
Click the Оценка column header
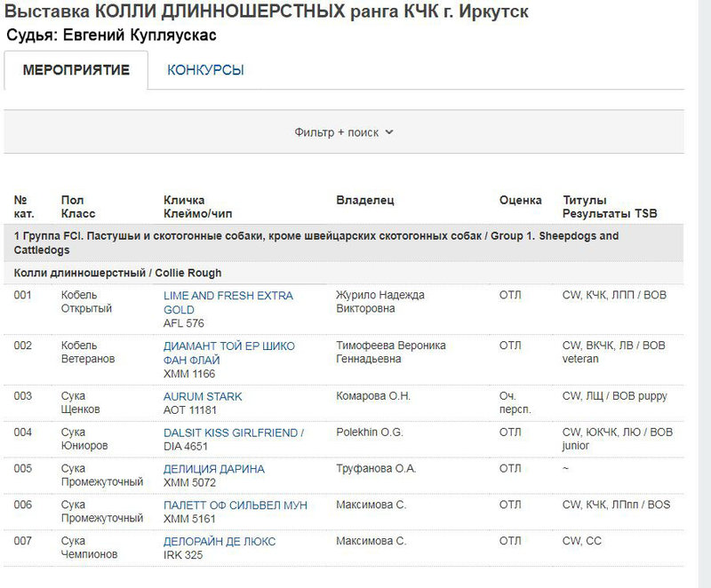tap(521, 200)
